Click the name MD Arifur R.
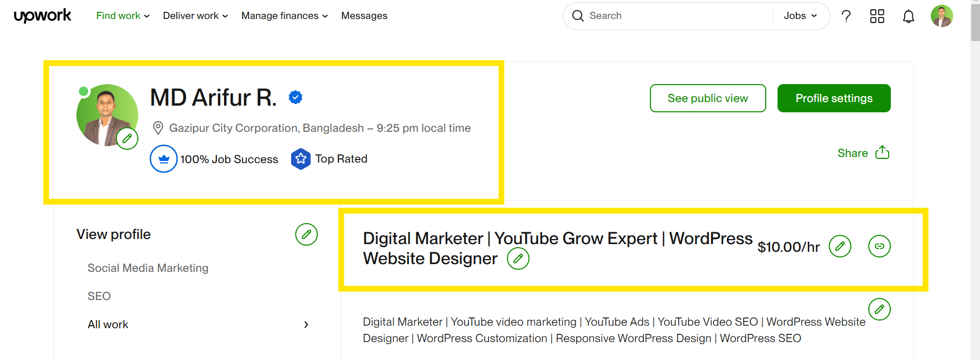This screenshot has width=980, height=360. pos(213,97)
